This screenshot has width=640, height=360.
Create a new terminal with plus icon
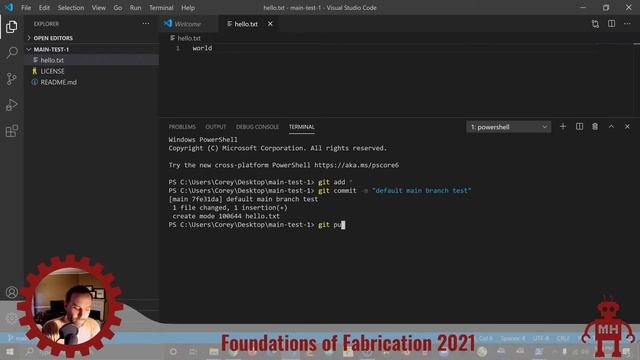point(563,127)
